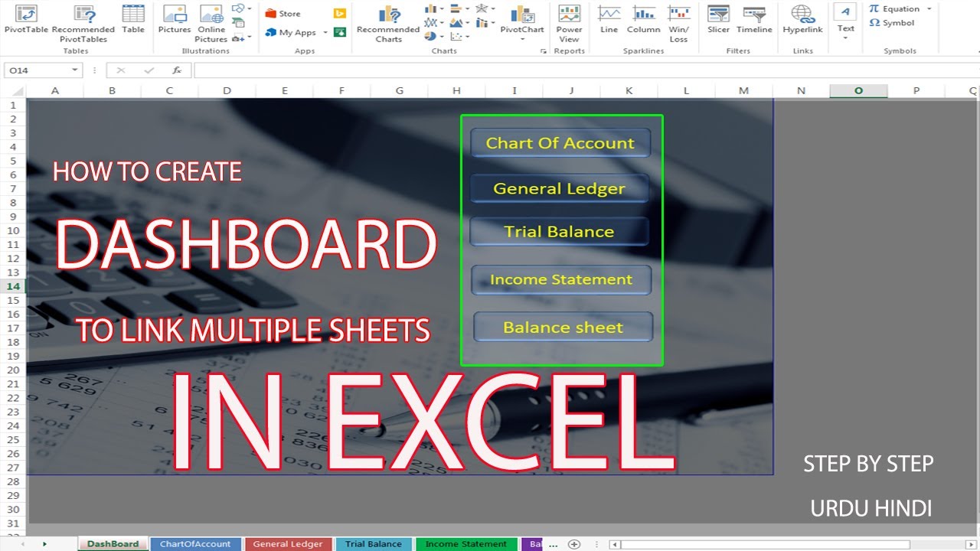Insert Pictures from file
Screen dimensions: 980x551
(x=175, y=19)
